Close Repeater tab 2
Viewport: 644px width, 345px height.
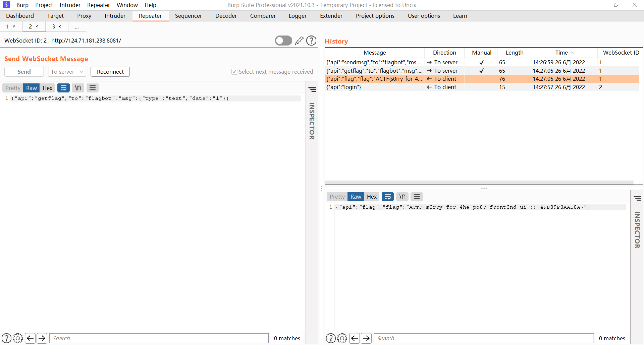click(37, 26)
